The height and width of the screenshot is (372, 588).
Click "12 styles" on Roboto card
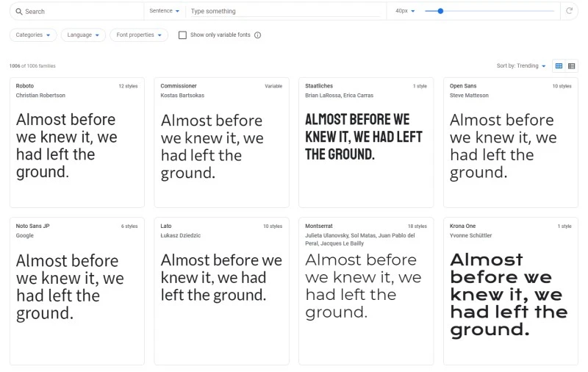[128, 86]
